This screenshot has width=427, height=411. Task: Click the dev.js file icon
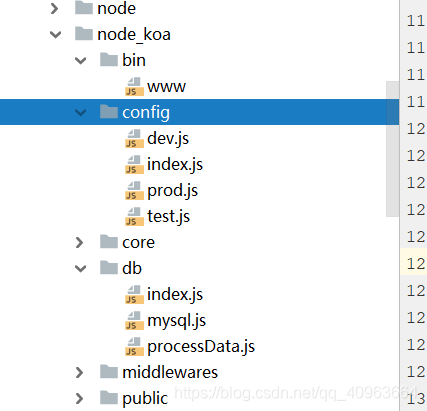(x=134, y=138)
